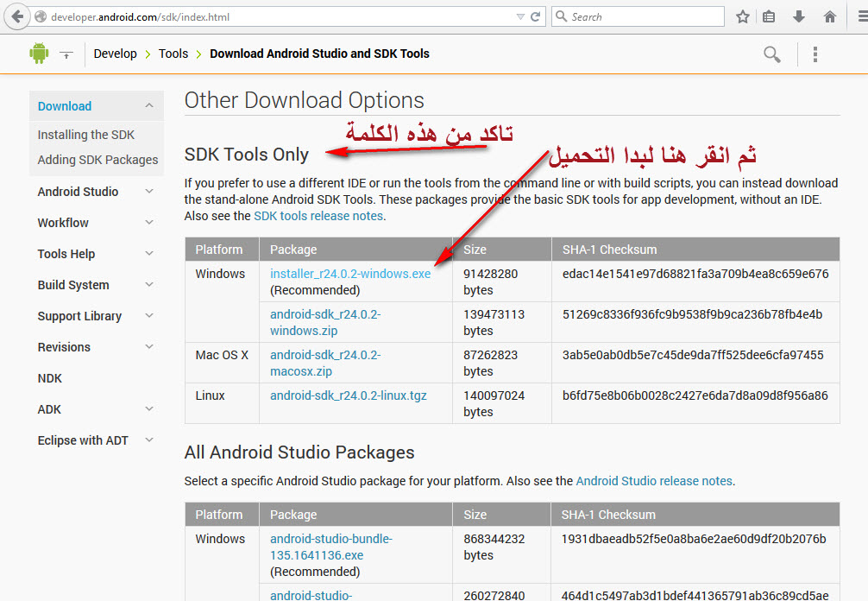The image size is (868, 601).
Task: Open Adding SDK Packages sidebar link
Action: (97, 160)
